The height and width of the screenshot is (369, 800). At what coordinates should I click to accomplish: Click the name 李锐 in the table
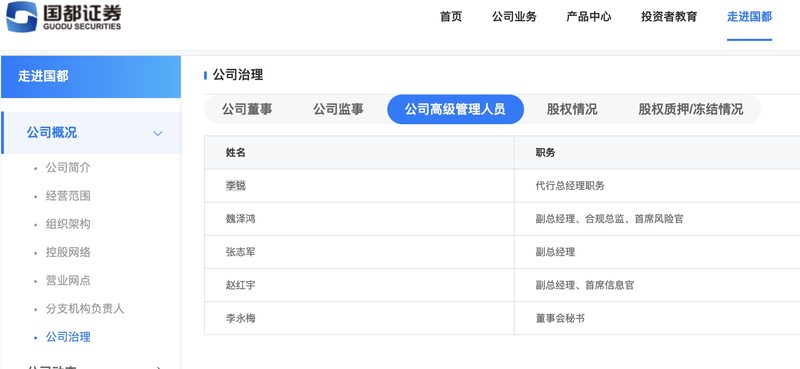(236, 186)
